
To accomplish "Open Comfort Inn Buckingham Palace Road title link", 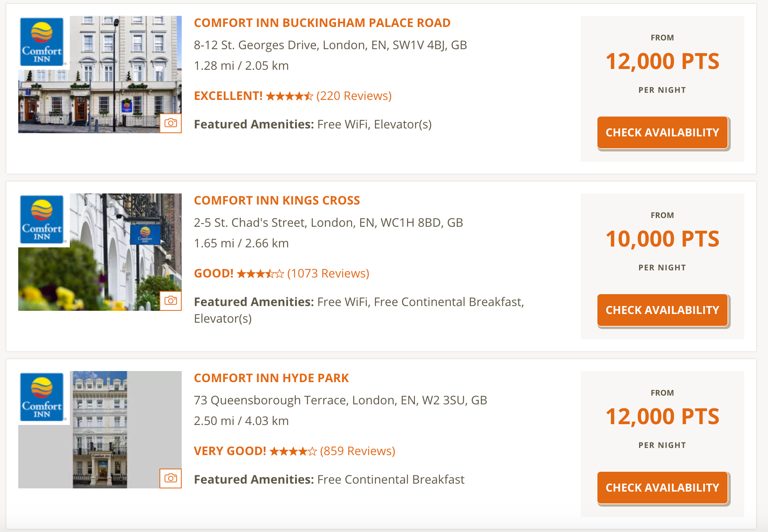I will click(322, 23).
